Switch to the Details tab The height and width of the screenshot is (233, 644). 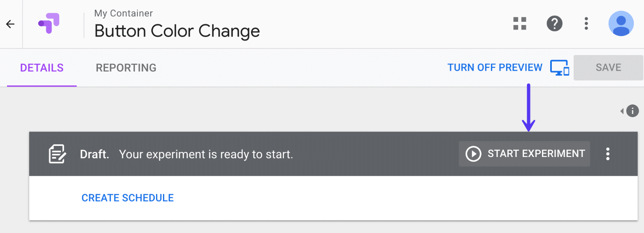(42, 68)
